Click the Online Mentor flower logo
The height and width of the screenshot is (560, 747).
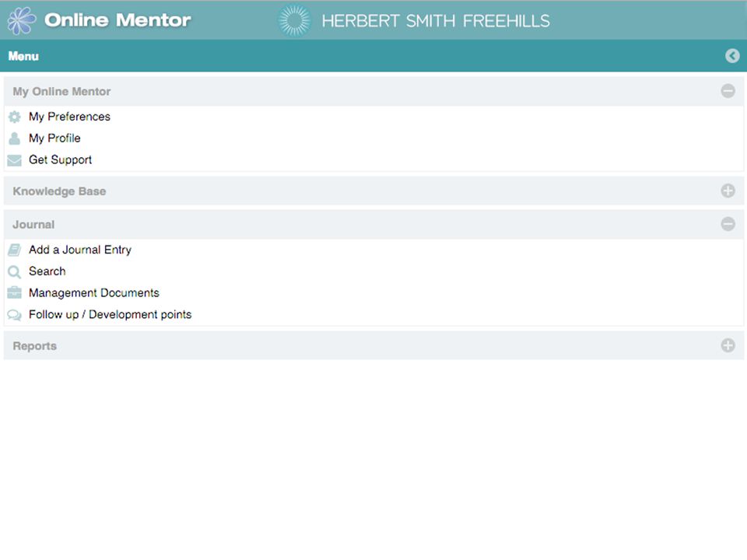[x=22, y=20]
